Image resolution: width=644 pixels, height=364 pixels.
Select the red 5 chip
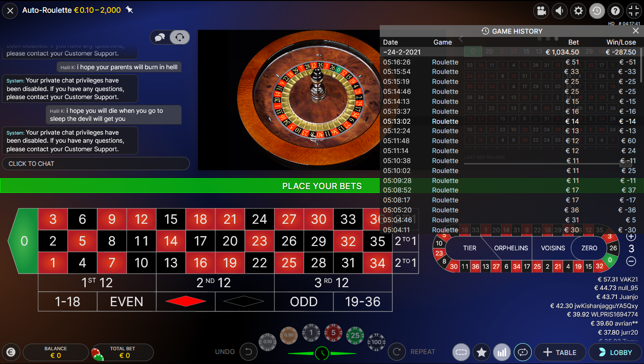click(333, 333)
